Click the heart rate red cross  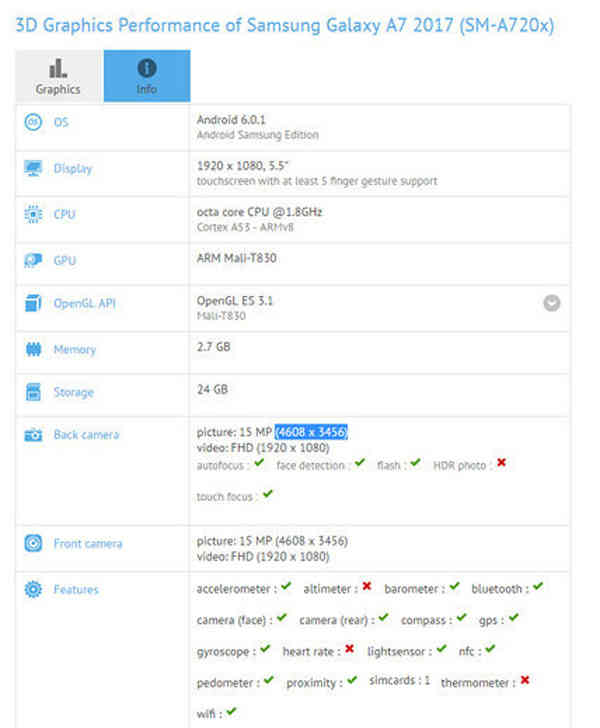350,649
